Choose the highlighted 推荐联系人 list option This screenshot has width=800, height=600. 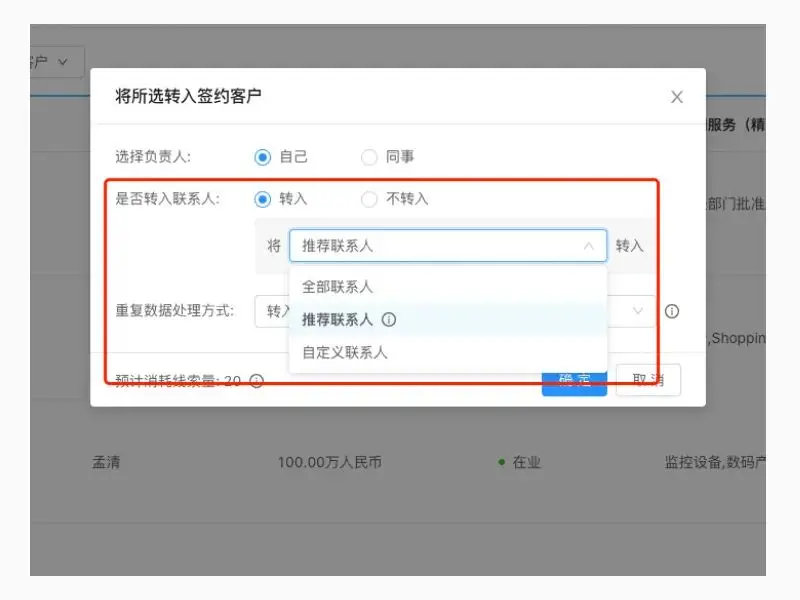click(x=334, y=320)
